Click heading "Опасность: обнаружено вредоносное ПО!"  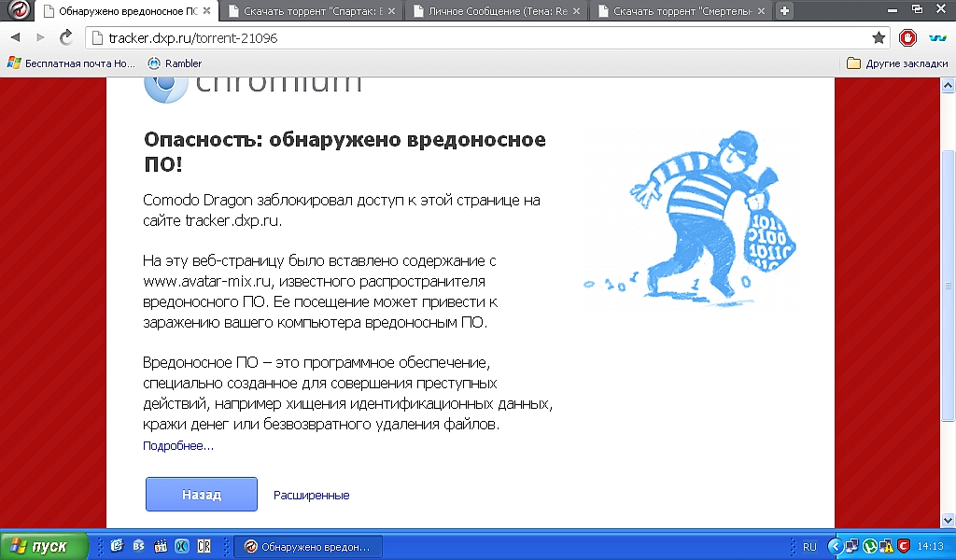(x=344, y=151)
